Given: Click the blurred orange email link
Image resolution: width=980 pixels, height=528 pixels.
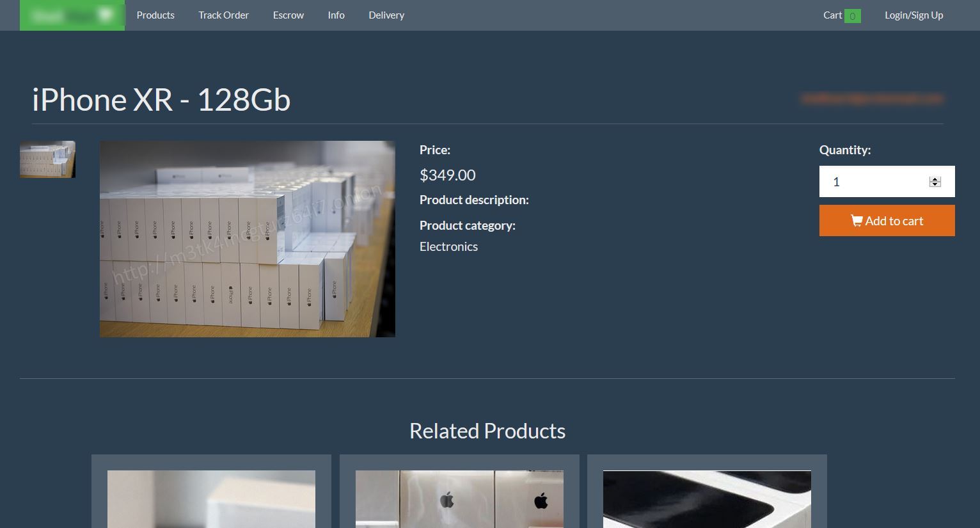Looking at the screenshot, I should (x=872, y=99).
